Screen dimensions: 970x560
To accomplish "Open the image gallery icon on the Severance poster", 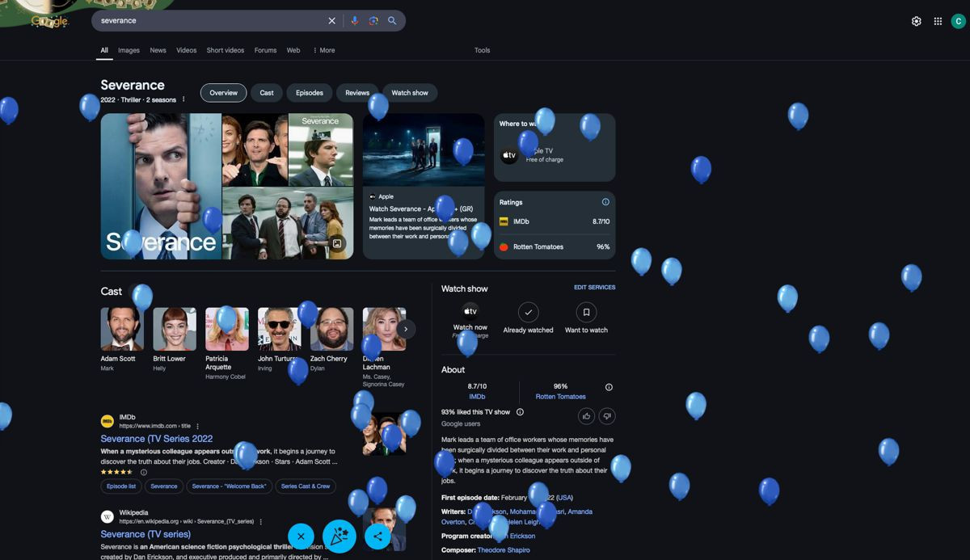I will (x=337, y=243).
